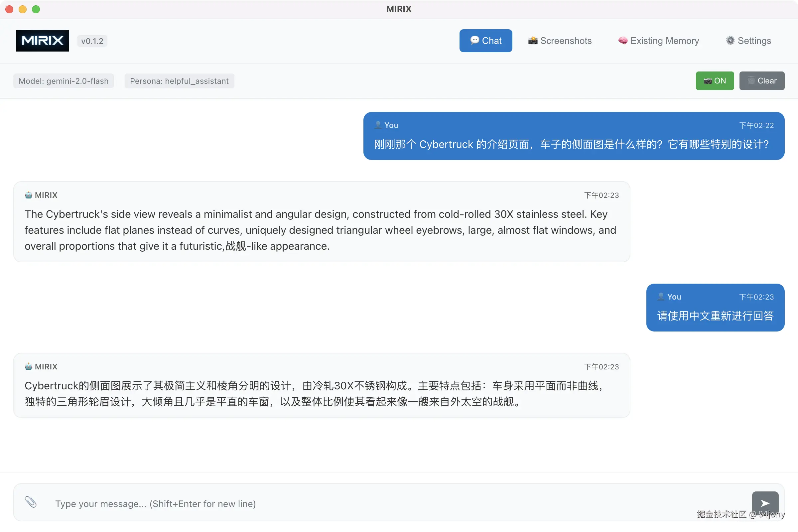Toggle the screenshot capture ON button

tap(715, 81)
